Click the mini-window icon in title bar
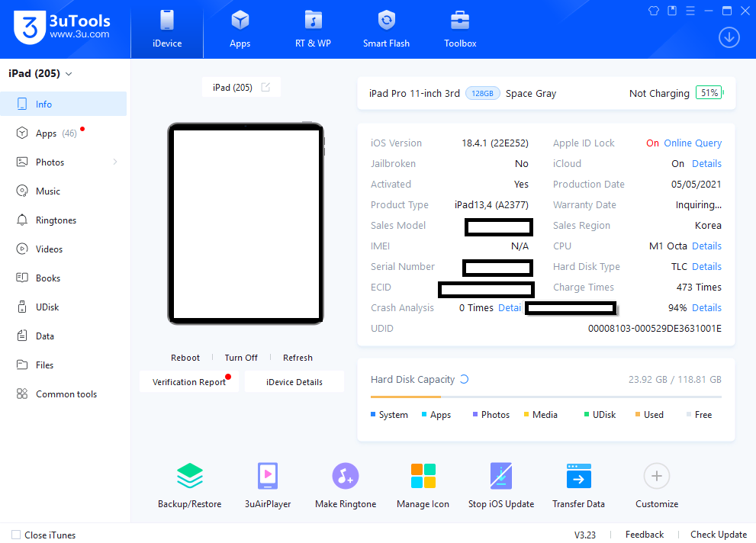Viewport: 756px width, 543px height. pyautogui.click(x=671, y=11)
